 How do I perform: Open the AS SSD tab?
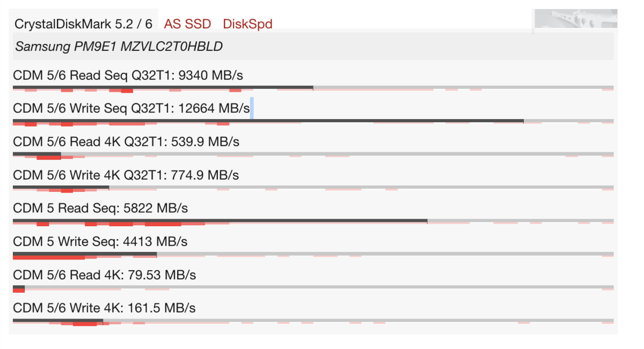(x=187, y=24)
